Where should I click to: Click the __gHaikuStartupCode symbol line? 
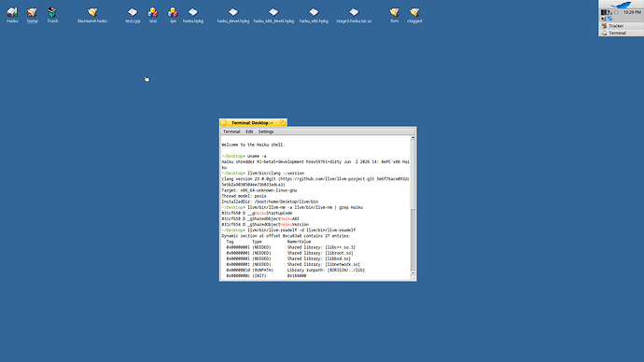(257, 214)
